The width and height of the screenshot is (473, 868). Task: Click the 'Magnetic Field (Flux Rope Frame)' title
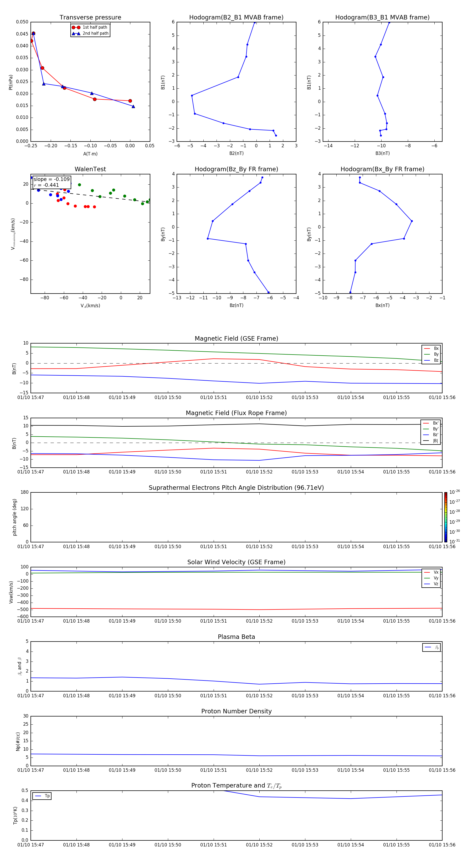236,413
